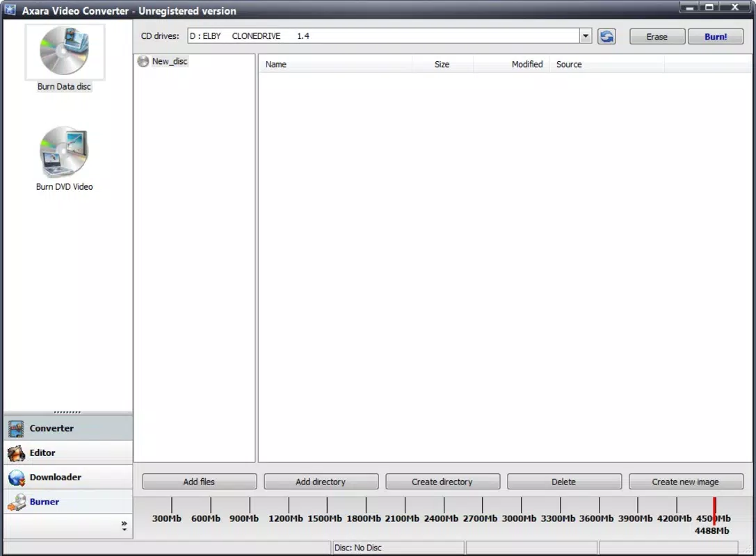Image resolution: width=756 pixels, height=556 pixels.
Task: Click the 1200Mb label on ruler
Action: click(286, 519)
